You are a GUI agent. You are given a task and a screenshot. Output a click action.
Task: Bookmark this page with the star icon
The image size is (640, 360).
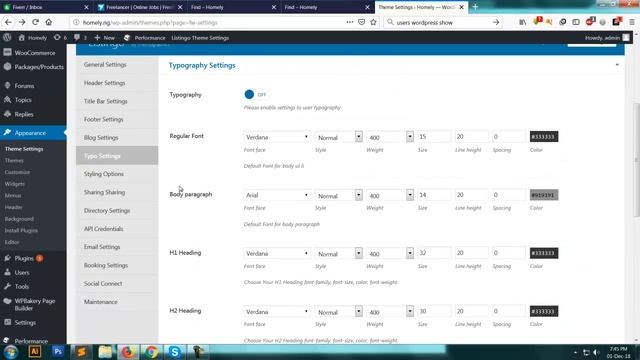373,22
